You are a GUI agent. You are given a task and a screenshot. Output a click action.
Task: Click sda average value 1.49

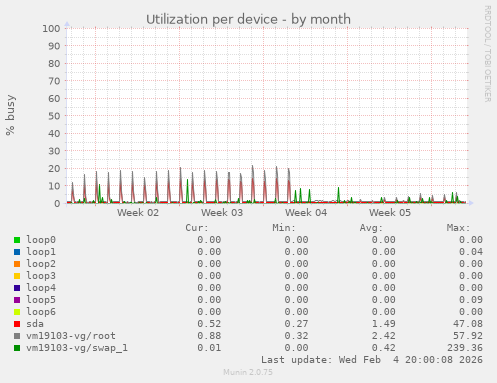point(383,324)
